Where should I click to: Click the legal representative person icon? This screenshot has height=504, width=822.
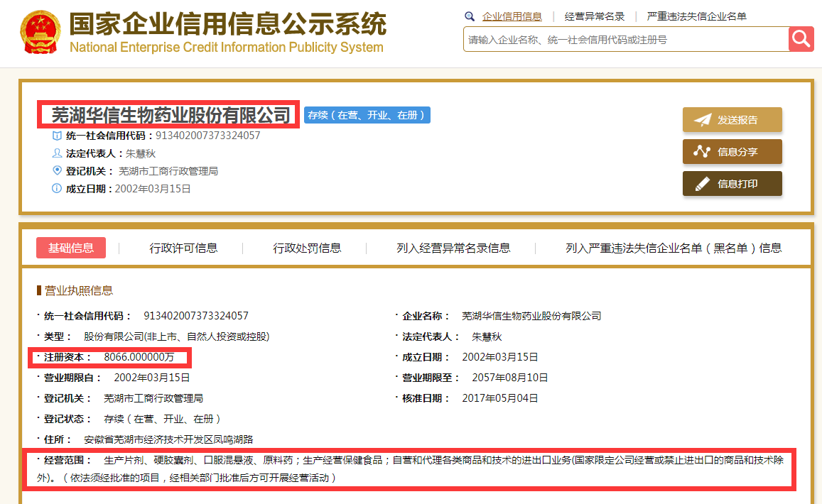tap(57, 153)
